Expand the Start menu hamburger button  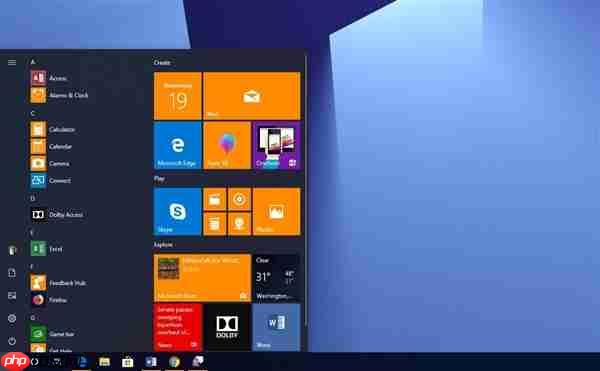click(12, 62)
